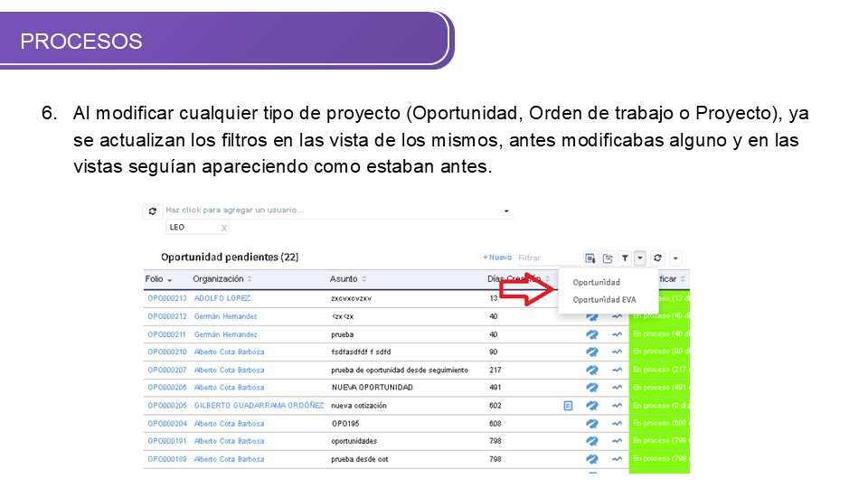Click the 'prueba de oportunidad desde seguimiento' cell
Image resolution: width=868 pixels, height=488 pixels.
pos(399,371)
